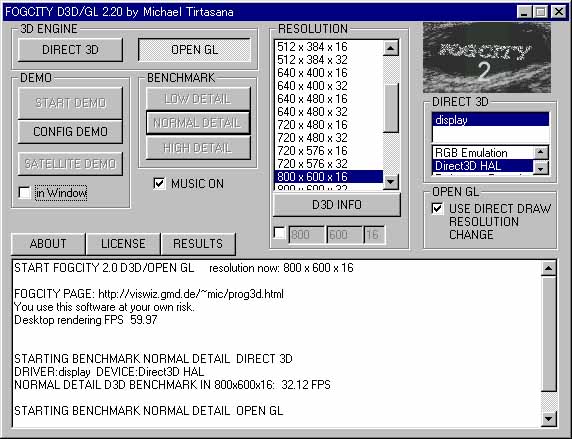
Task: Launch the SATELLITE DEMO
Action: (x=70, y=164)
